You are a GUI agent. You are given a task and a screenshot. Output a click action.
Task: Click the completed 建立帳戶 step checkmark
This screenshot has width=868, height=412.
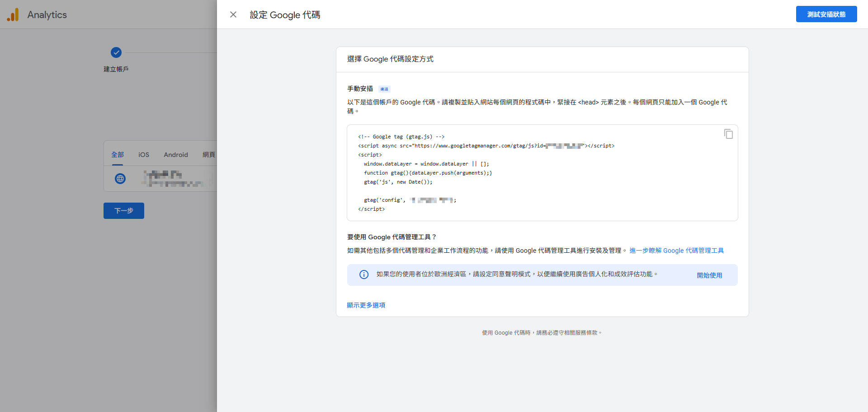(116, 52)
